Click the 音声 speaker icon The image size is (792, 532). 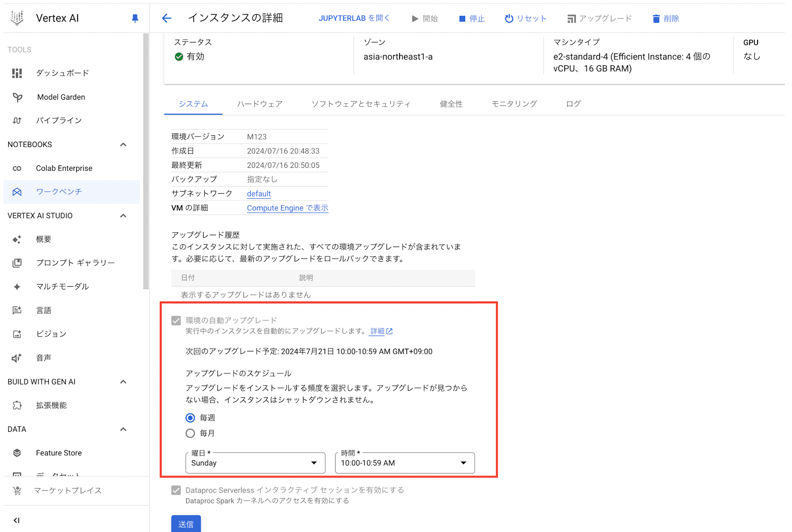17,358
